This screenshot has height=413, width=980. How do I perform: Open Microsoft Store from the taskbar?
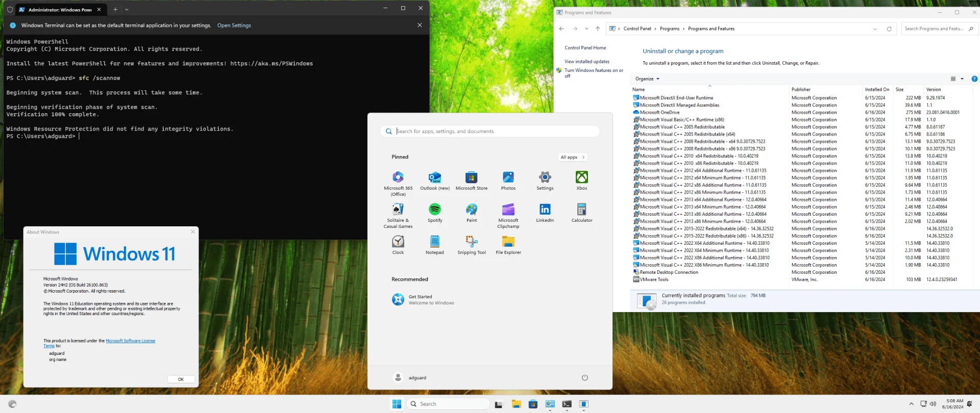point(533,404)
